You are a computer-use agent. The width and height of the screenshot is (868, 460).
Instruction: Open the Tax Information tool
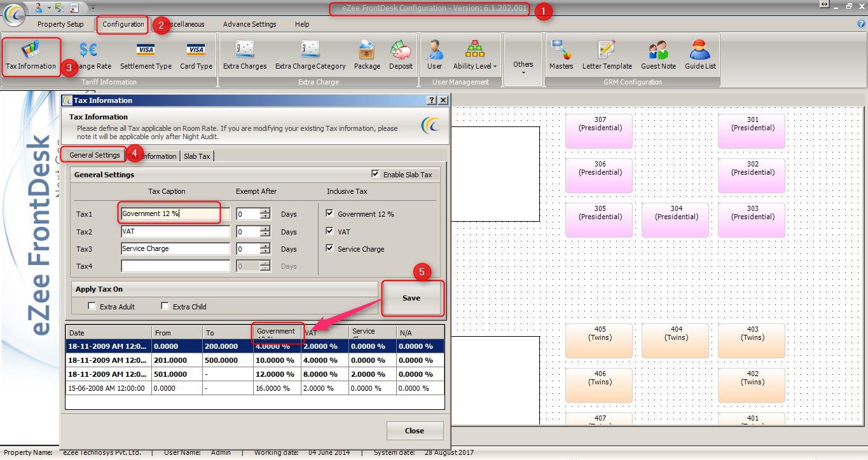click(31, 57)
